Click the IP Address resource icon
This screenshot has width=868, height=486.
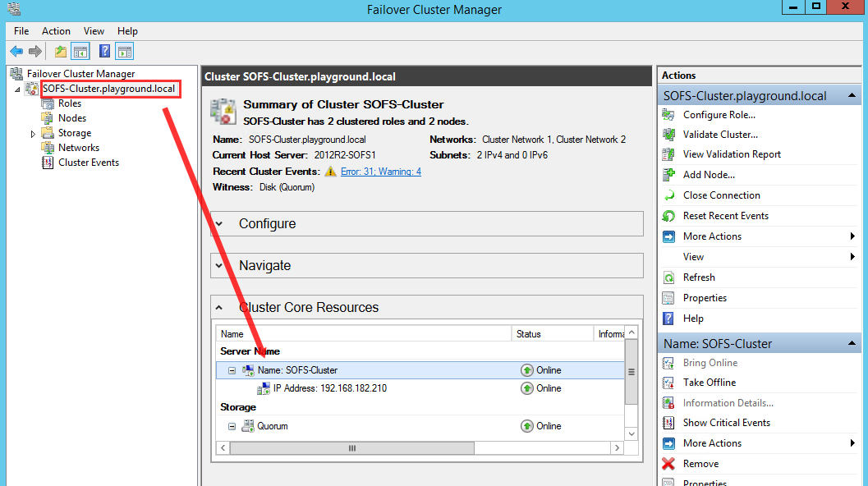[x=264, y=388]
